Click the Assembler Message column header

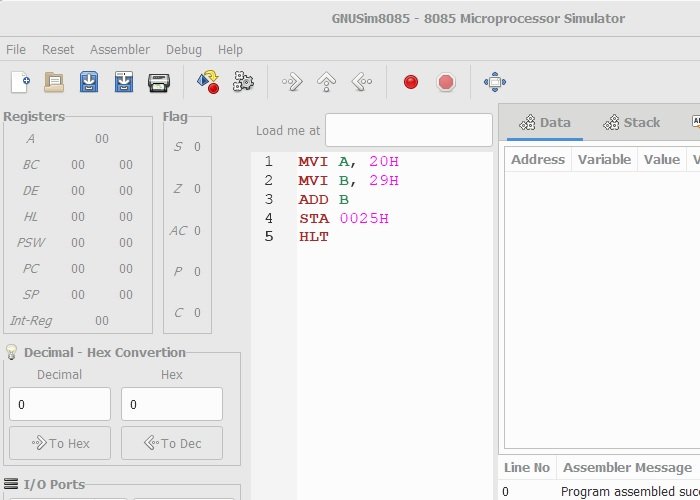(x=627, y=468)
